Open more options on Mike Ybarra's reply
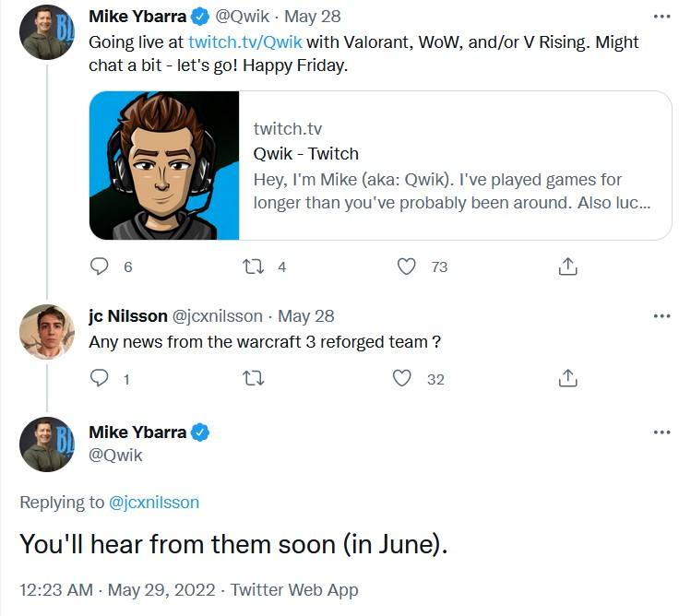The image size is (691, 616). click(661, 432)
